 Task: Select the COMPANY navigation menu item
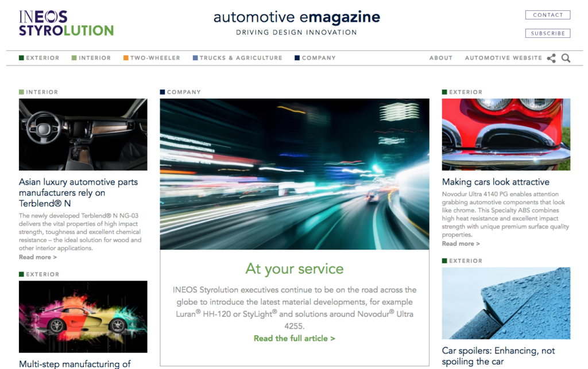pos(315,58)
